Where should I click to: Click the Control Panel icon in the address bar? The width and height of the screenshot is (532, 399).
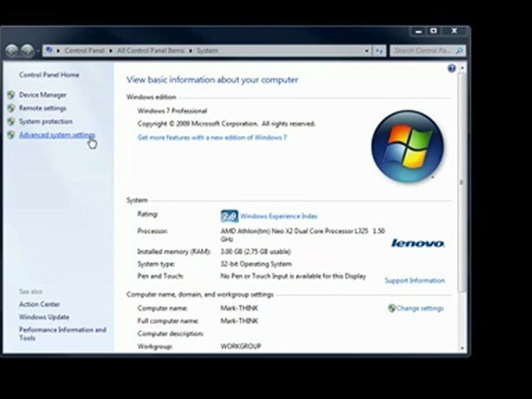pyautogui.click(x=49, y=50)
